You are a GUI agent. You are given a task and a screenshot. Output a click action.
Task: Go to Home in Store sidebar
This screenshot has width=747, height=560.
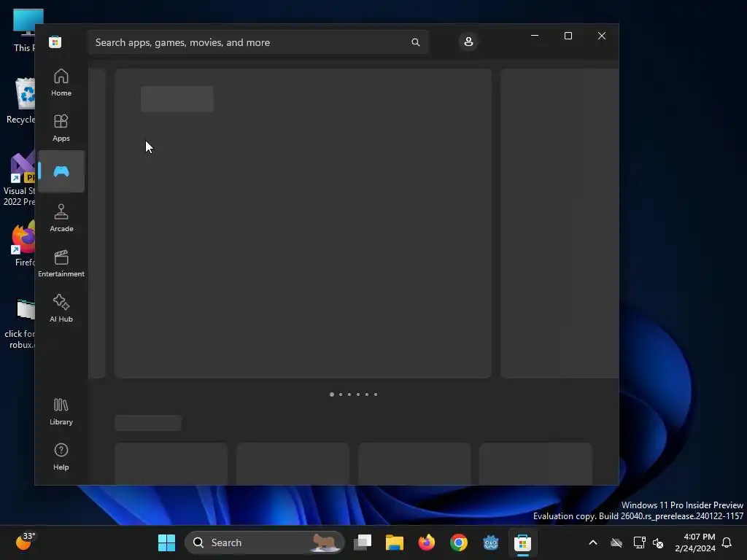pos(61,83)
